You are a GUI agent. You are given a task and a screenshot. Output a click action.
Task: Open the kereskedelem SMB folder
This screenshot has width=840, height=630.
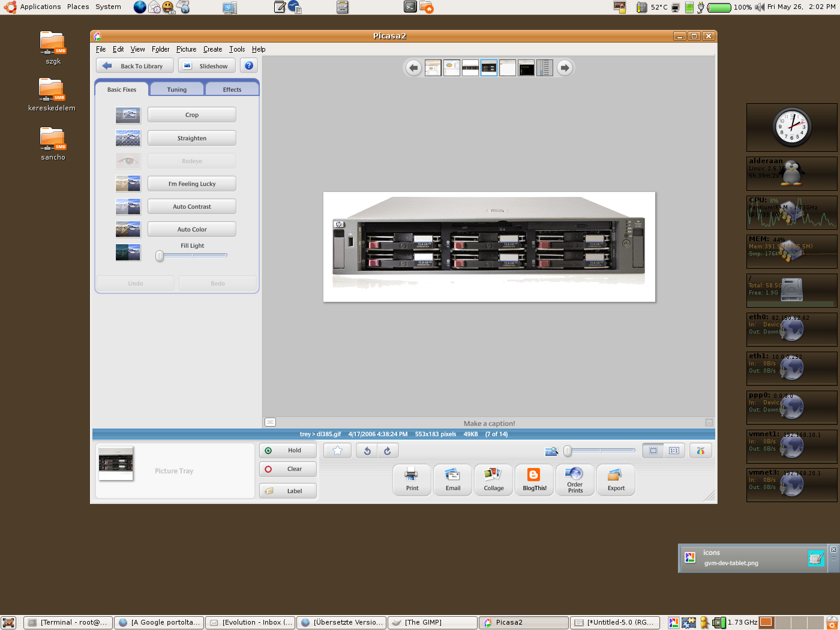(x=52, y=95)
